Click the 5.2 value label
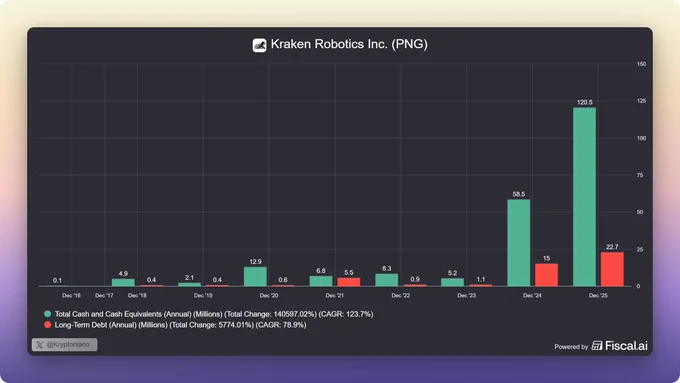 pyautogui.click(x=452, y=273)
